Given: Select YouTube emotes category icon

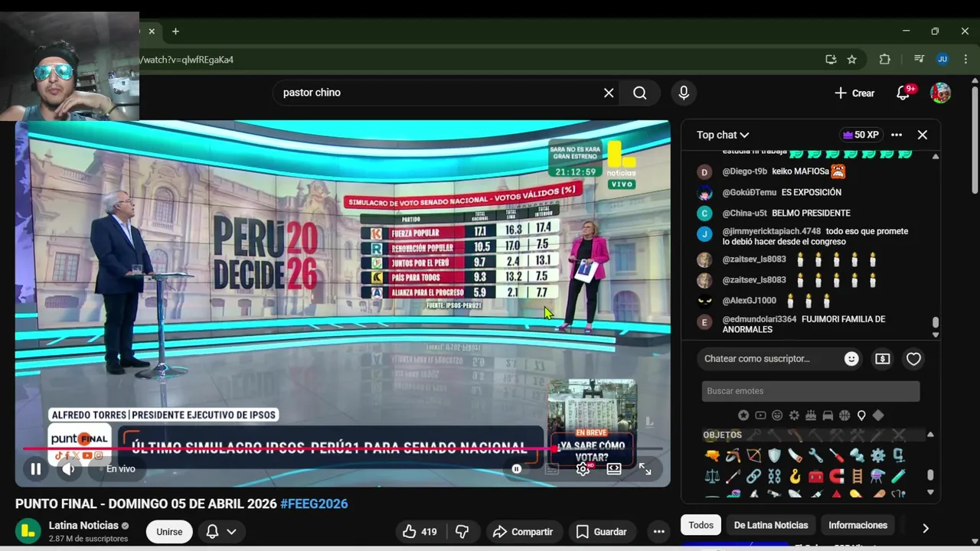Looking at the screenshot, I should coord(760,416).
